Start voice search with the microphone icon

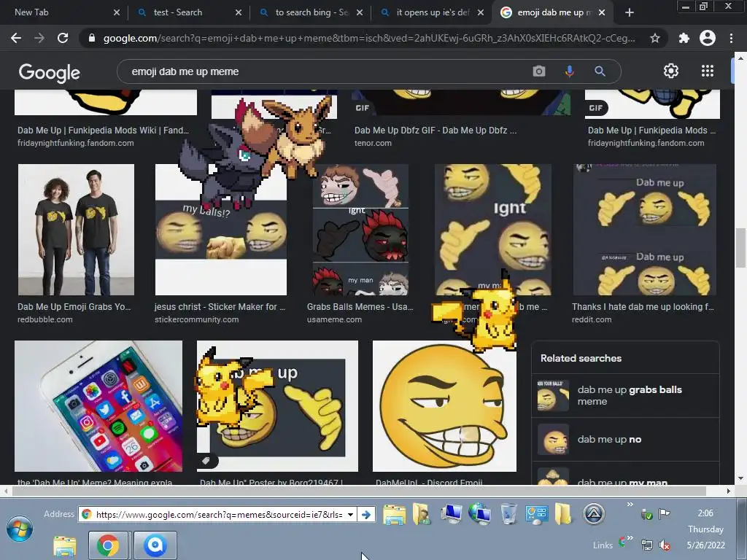click(x=569, y=71)
